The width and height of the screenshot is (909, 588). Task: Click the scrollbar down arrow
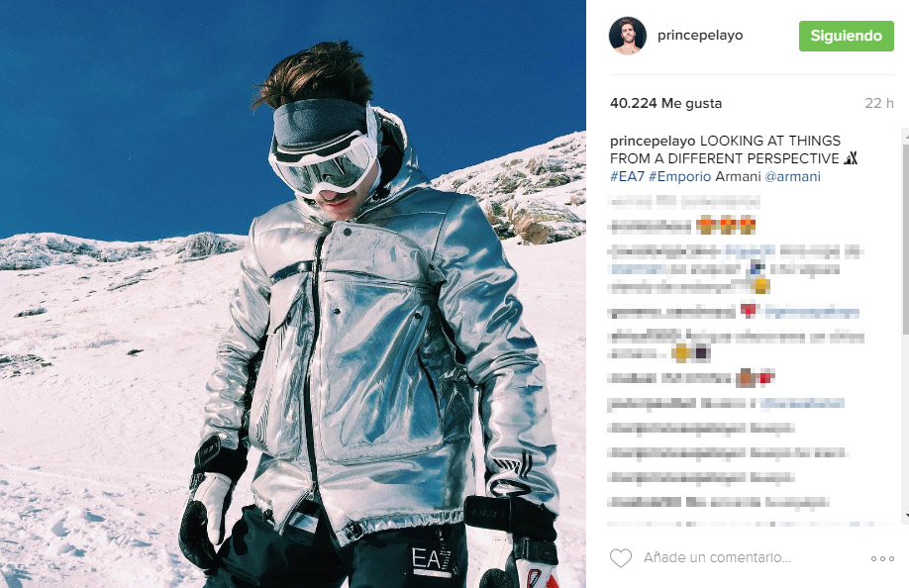tap(905, 515)
